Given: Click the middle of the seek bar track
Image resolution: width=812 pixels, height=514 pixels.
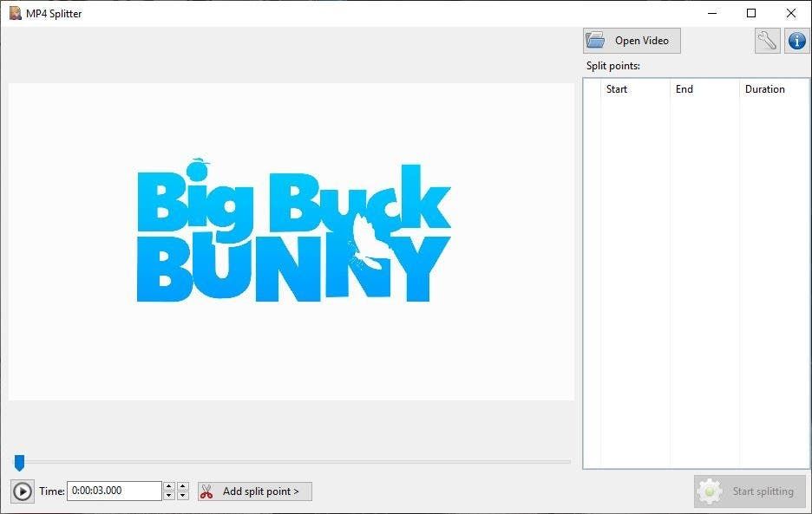Looking at the screenshot, I should point(292,462).
